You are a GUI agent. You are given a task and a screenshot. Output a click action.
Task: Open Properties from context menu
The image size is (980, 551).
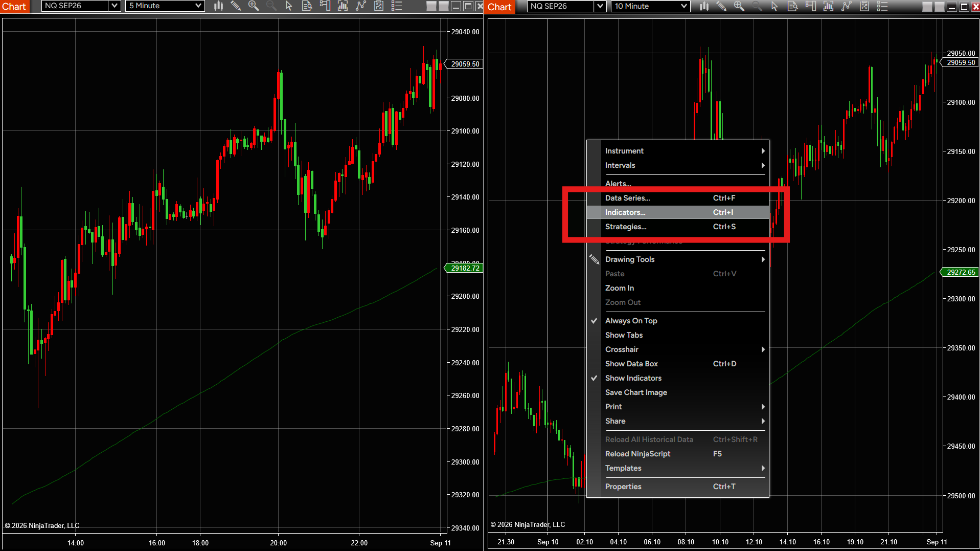click(x=677, y=487)
